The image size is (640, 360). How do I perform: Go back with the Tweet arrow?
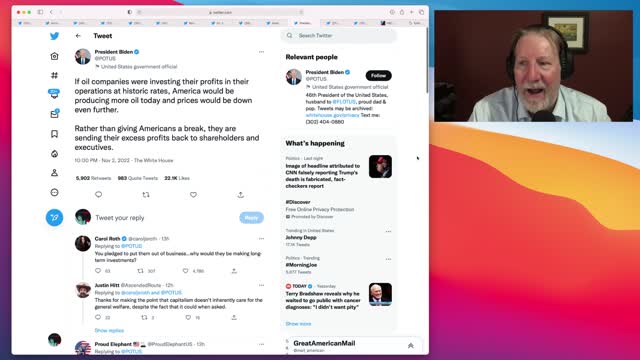coord(78,36)
